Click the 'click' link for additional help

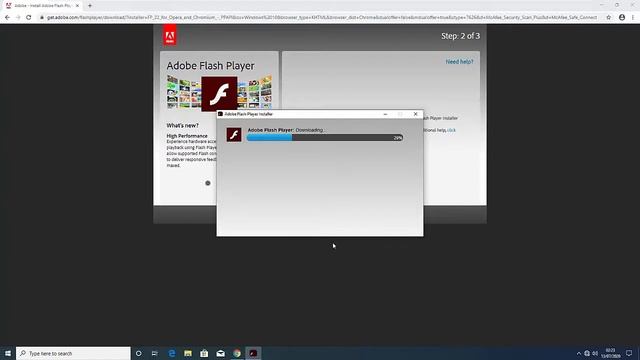(451, 130)
